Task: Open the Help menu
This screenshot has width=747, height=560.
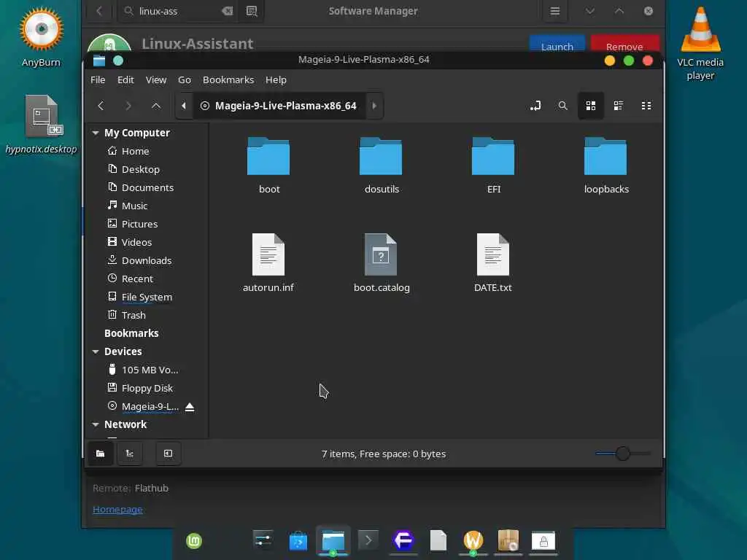Action: pyautogui.click(x=276, y=80)
